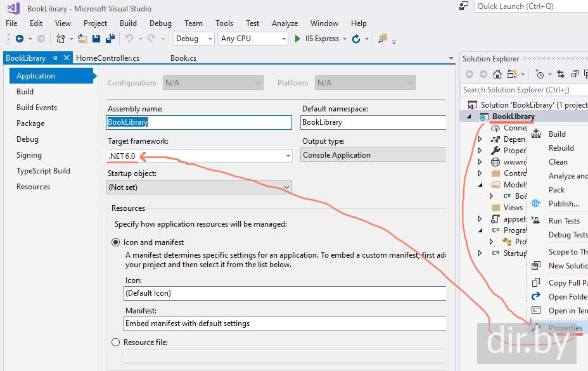Click the Home icon in Solution Explorer
Screen dimensions: 588x371
click(497, 74)
